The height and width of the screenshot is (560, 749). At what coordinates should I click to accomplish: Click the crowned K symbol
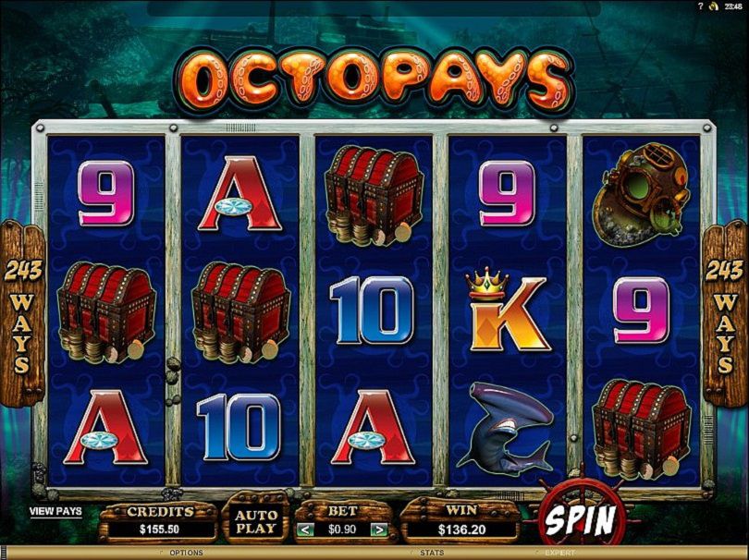508,310
